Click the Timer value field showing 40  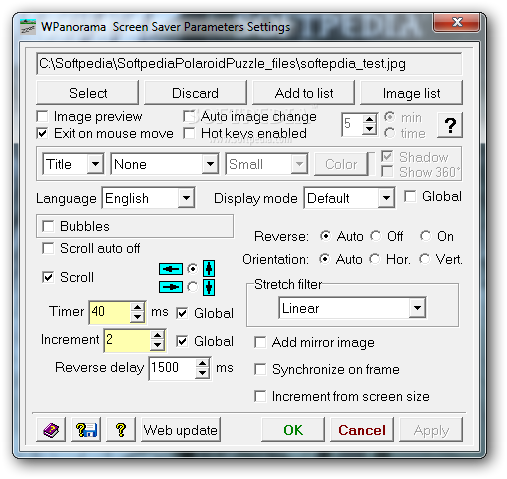point(110,312)
